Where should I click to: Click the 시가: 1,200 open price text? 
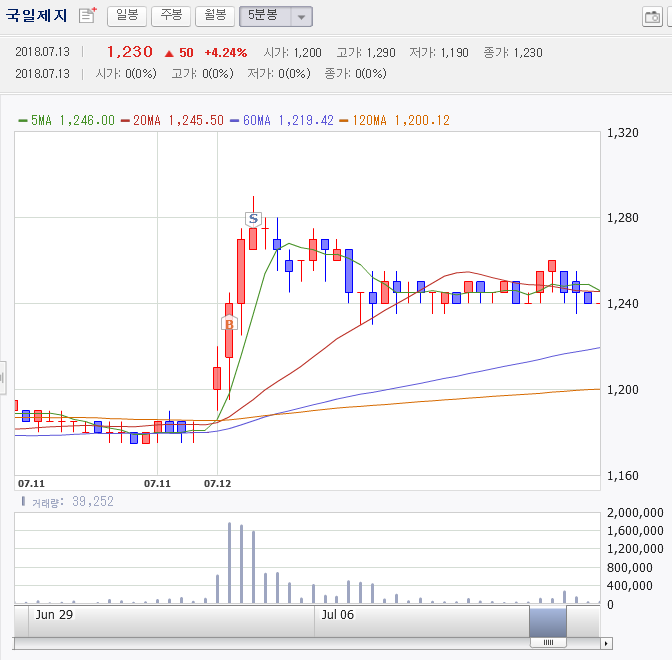292,53
